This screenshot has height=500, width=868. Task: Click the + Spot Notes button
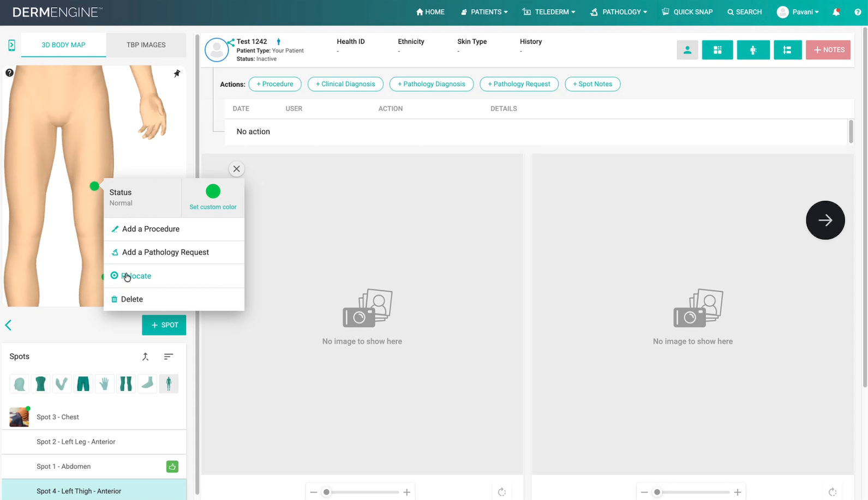[x=592, y=84]
